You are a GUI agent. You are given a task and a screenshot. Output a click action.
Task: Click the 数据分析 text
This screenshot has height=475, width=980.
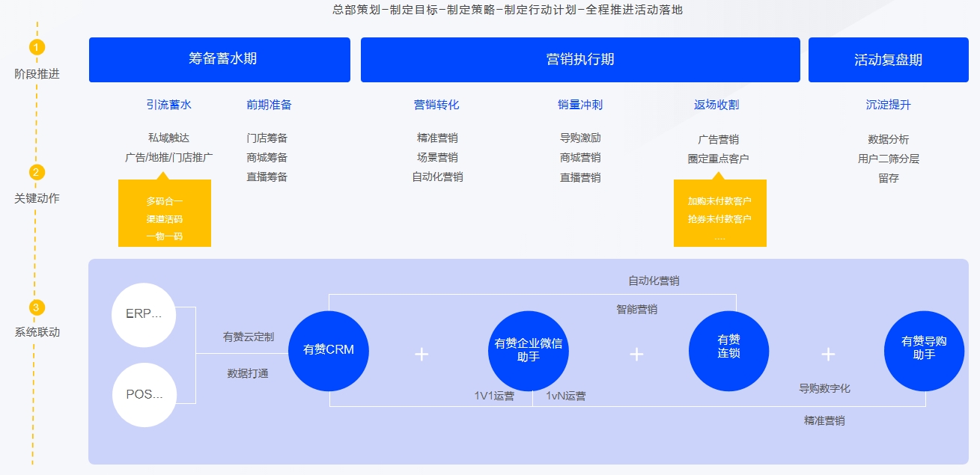[x=889, y=139]
